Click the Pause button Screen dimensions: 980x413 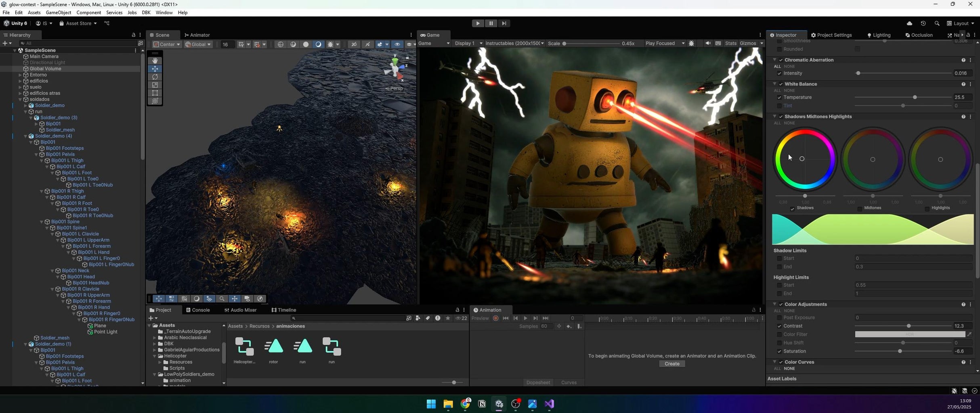coord(491,23)
